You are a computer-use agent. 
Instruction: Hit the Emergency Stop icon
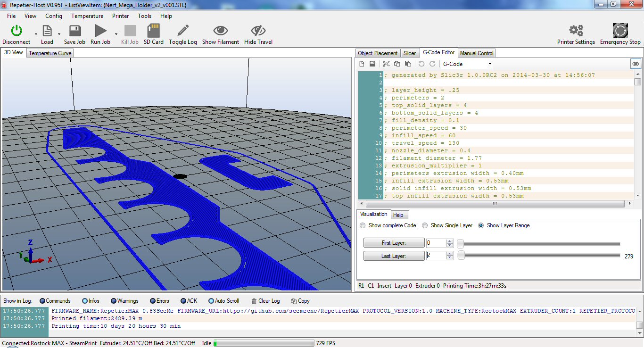(x=620, y=31)
